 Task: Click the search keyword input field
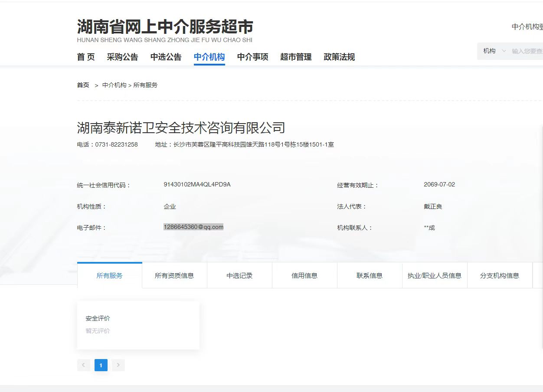pyautogui.click(x=527, y=51)
